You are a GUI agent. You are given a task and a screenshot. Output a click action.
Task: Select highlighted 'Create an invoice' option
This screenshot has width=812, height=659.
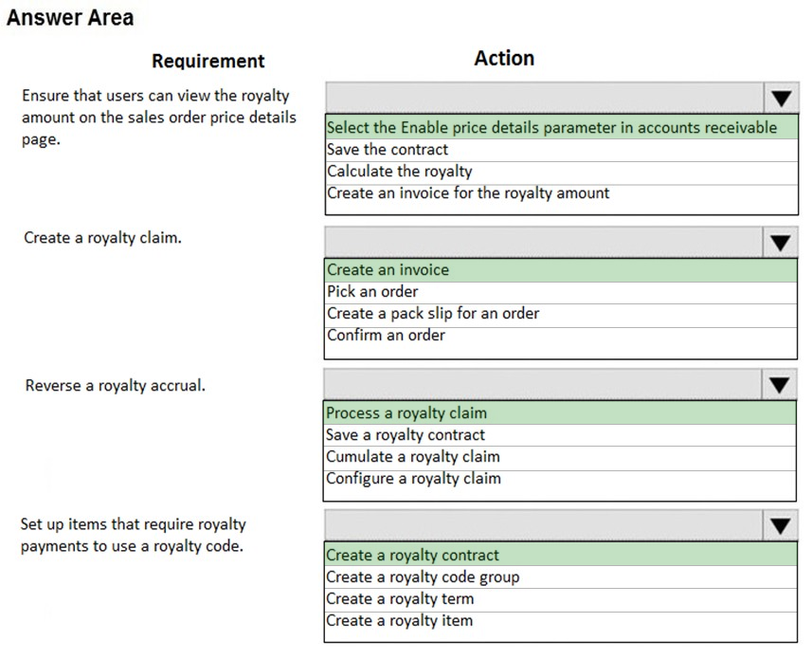[x=561, y=270]
